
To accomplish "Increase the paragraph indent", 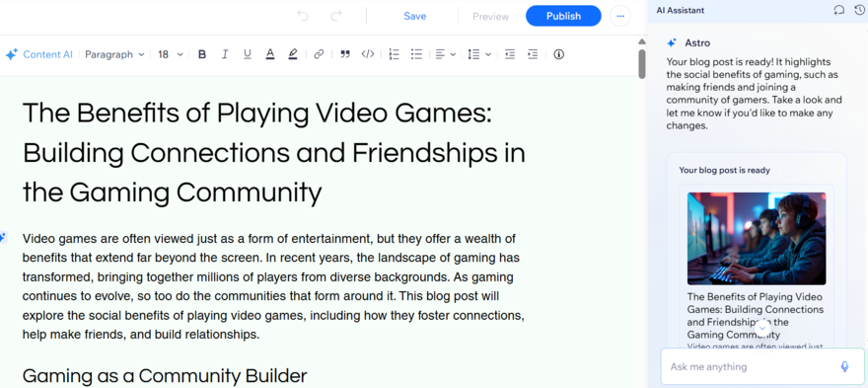I will [533, 54].
